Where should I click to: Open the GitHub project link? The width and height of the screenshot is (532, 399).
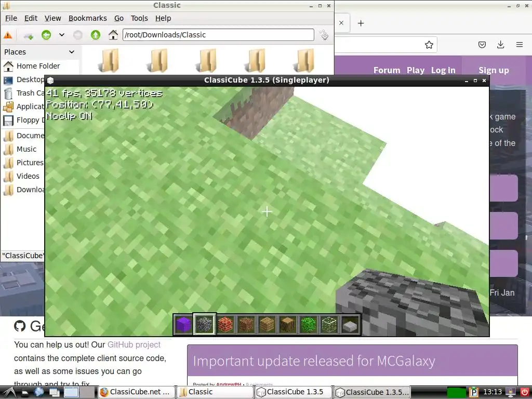click(134, 344)
